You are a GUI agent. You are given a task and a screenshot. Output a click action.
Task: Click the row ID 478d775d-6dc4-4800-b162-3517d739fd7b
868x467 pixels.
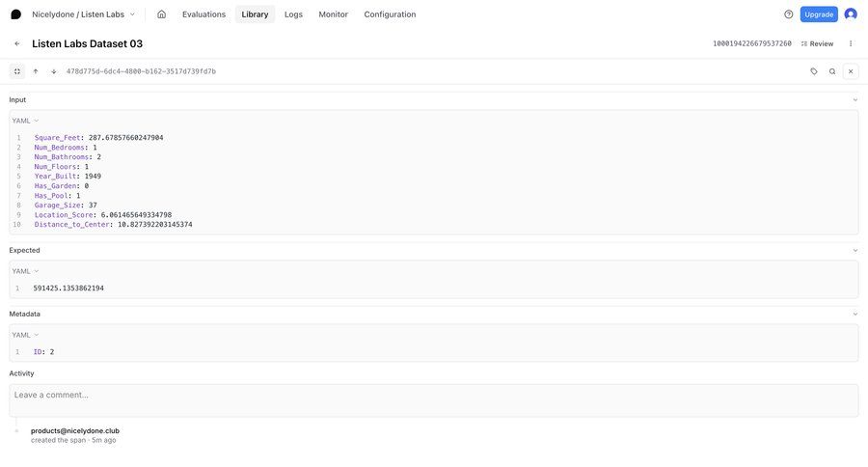[141, 71]
